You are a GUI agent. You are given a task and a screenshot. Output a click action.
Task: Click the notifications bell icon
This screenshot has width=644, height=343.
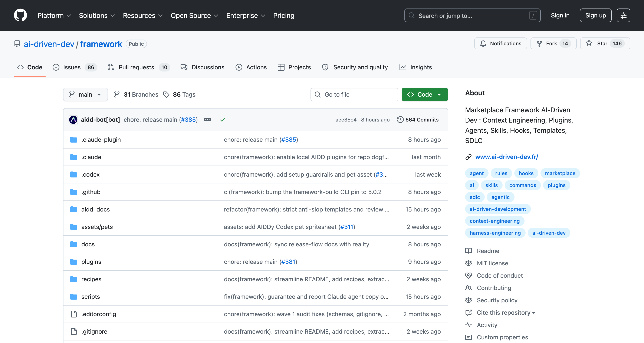[483, 44]
